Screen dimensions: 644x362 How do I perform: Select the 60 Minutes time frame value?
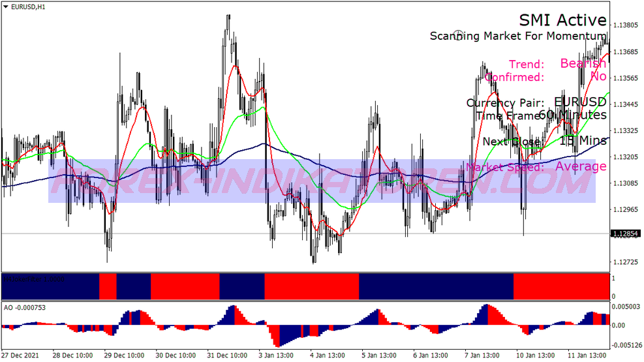(572, 115)
